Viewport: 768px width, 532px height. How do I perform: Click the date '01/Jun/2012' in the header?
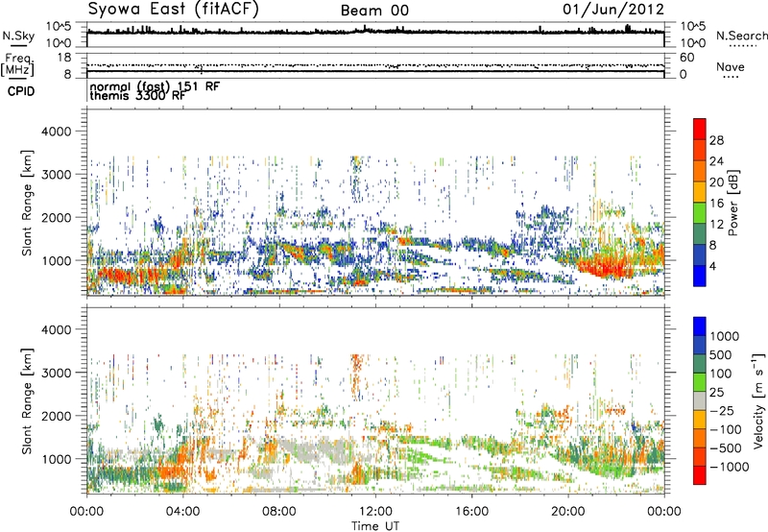pyautogui.click(x=613, y=9)
